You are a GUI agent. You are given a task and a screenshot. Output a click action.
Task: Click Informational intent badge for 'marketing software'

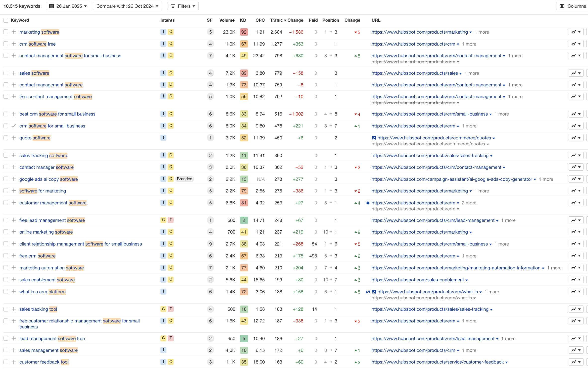[x=163, y=32]
